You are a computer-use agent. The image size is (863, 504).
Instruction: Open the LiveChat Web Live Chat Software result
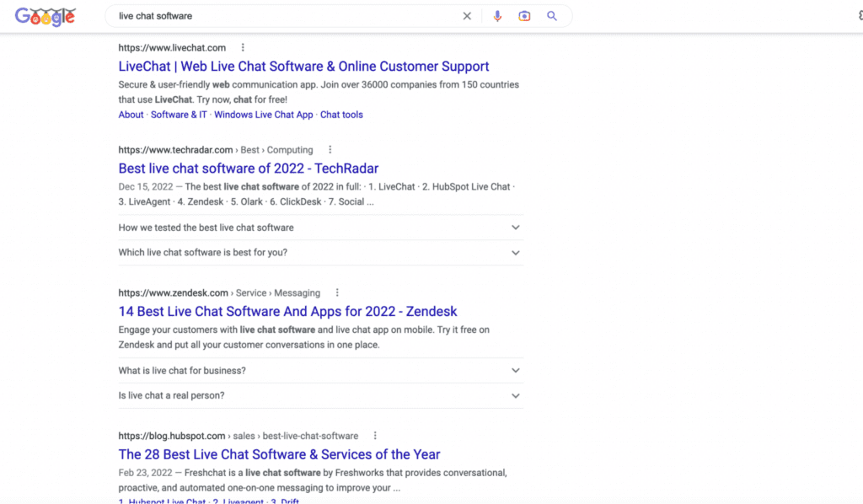pos(303,66)
